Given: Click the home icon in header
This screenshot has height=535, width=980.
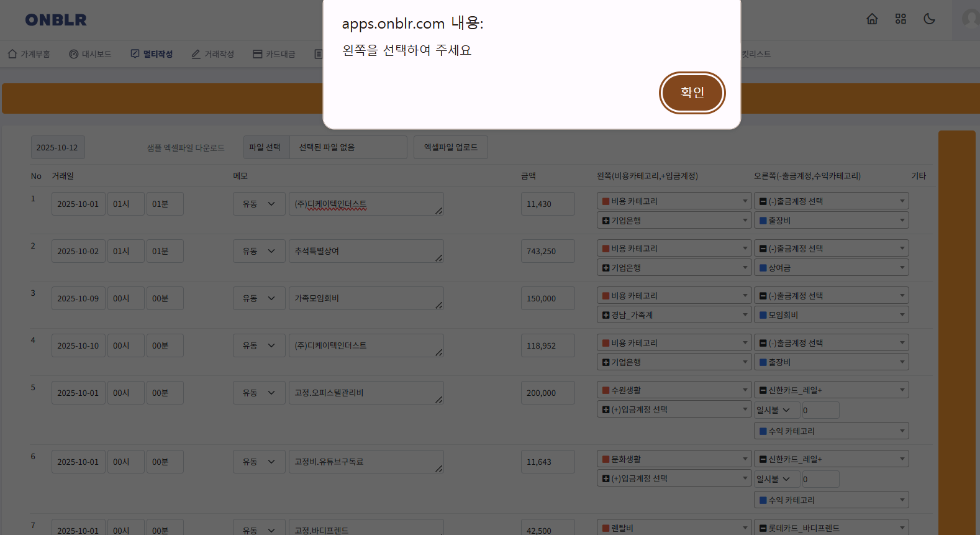Looking at the screenshot, I should click(872, 19).
